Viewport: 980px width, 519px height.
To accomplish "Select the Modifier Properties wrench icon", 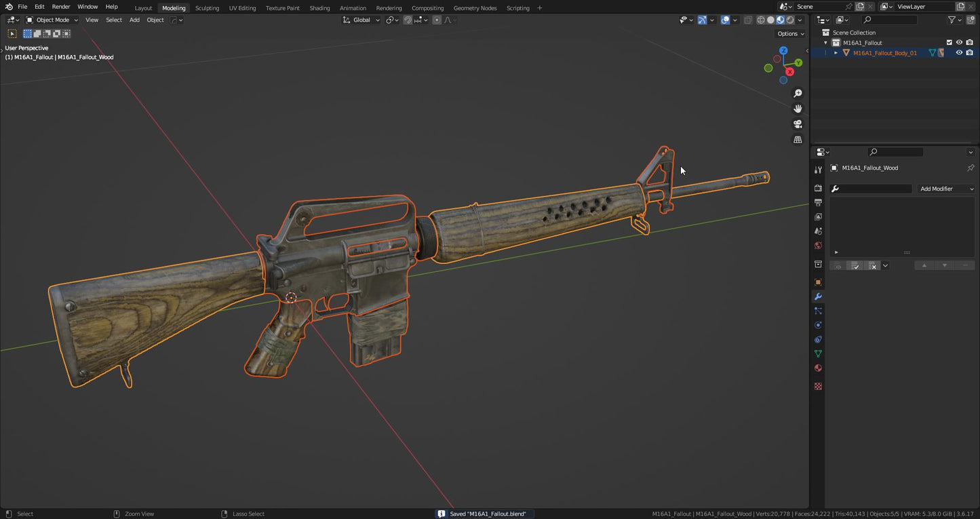I will 818,296.
